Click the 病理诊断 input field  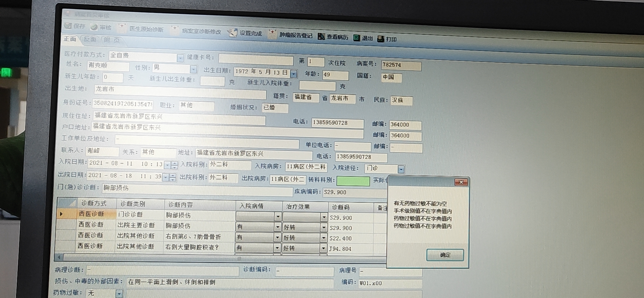click(x=162, y=271)
